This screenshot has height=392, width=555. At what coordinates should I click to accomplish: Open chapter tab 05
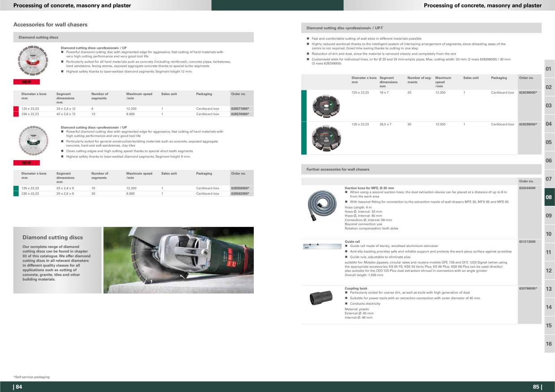pos(549,142)
